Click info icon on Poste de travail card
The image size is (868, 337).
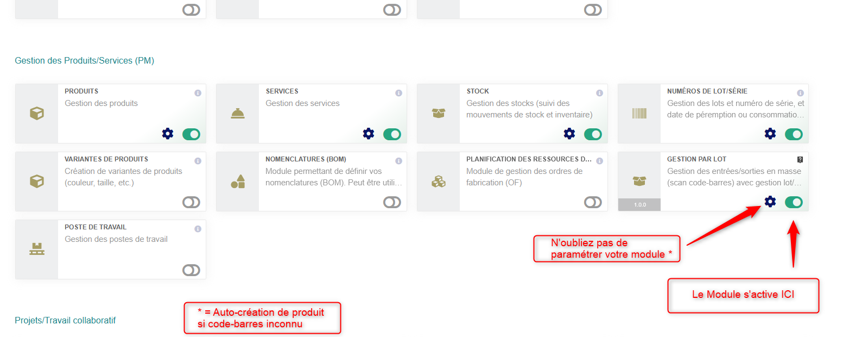pos(198,229)
